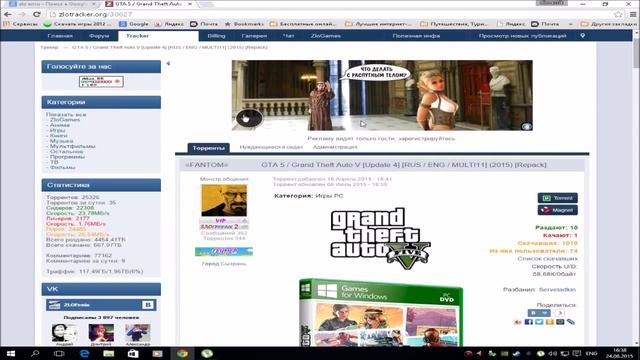Click the eye icon on ad banner corner

coord(527,127)
